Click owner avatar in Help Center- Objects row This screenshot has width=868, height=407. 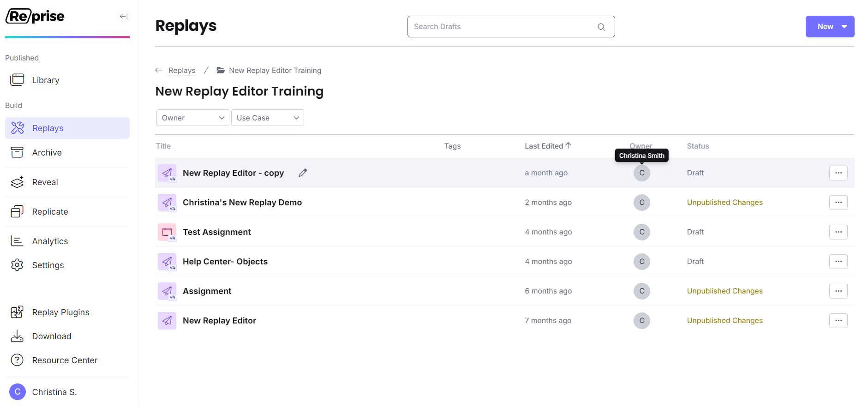pos(641,262)
